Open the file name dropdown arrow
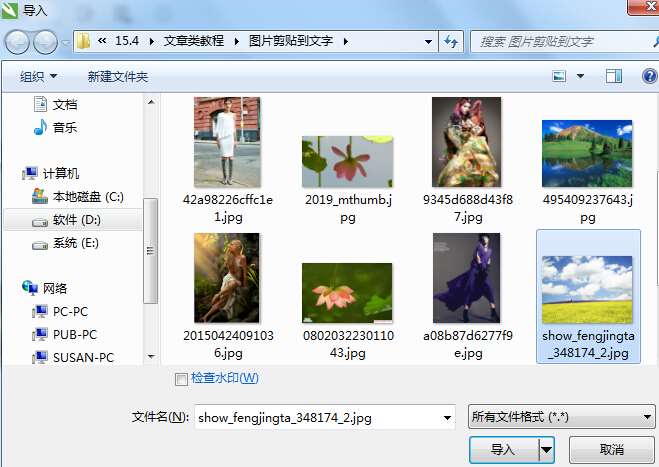This screenshot has height=467, width=659. pyautogui.click(x=447, y=417)
